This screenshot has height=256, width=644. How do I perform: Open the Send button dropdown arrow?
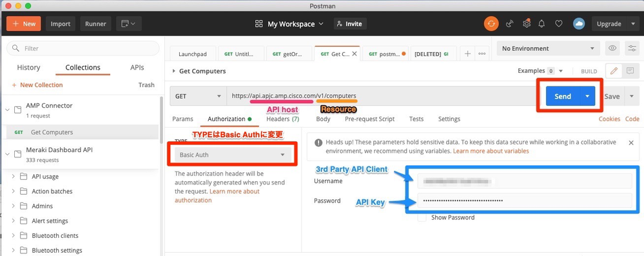pos(587,96)
